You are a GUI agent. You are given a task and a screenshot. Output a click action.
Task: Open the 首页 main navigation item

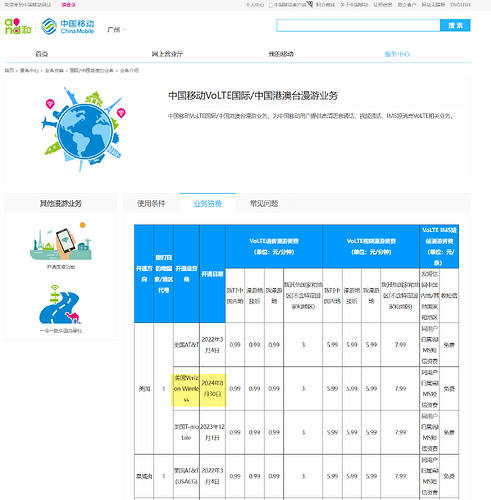coord(42,54)
